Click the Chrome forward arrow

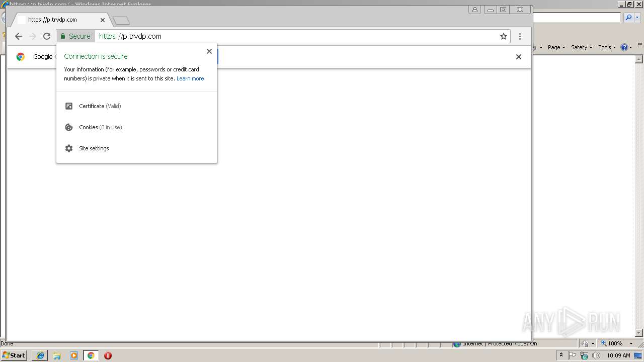click(x=33, y=36)
